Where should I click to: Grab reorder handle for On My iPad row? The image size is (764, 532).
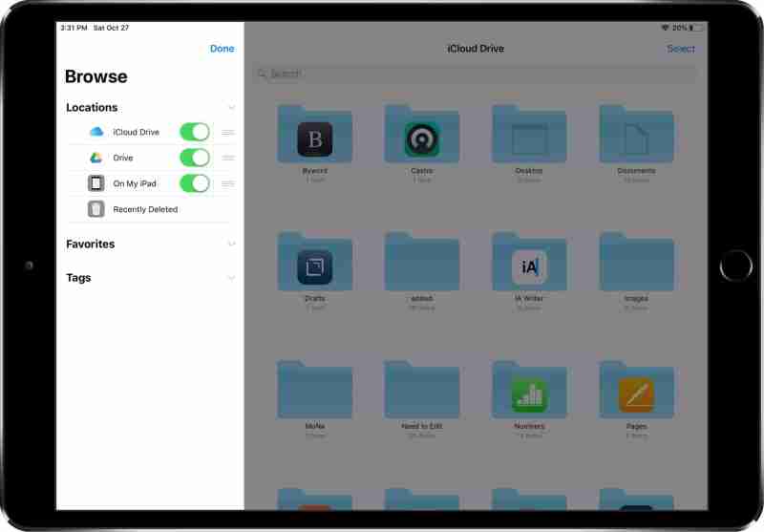click(228, 183)
